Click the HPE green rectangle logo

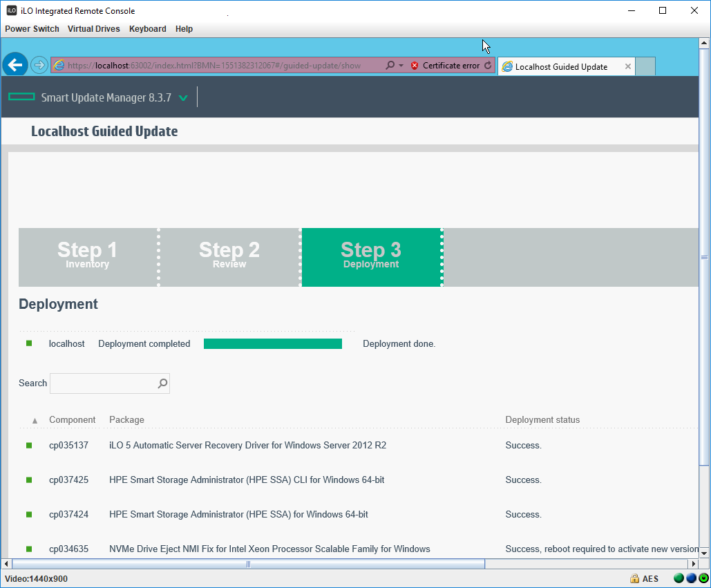click(21, 97)
